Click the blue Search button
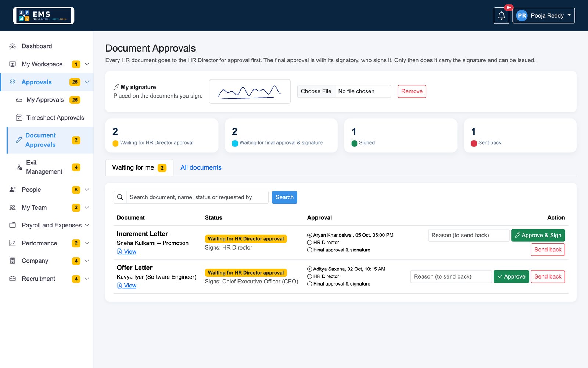The height and width of the screenshot is (368, 588). tap(284, 197)
